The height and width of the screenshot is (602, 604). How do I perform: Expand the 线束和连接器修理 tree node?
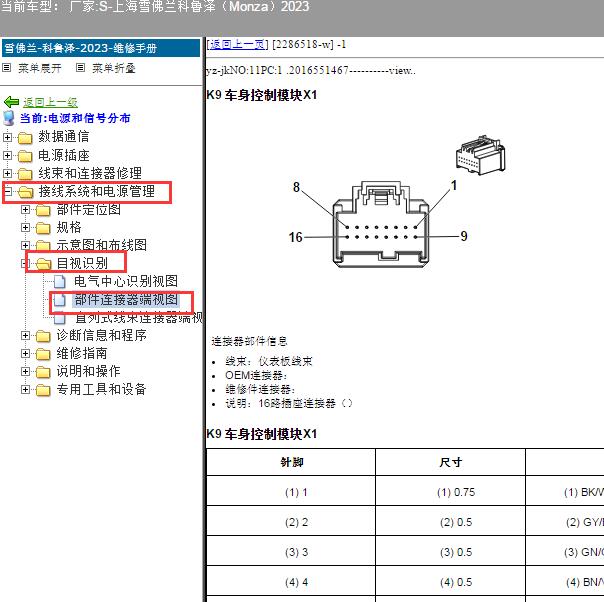point(7,173)
